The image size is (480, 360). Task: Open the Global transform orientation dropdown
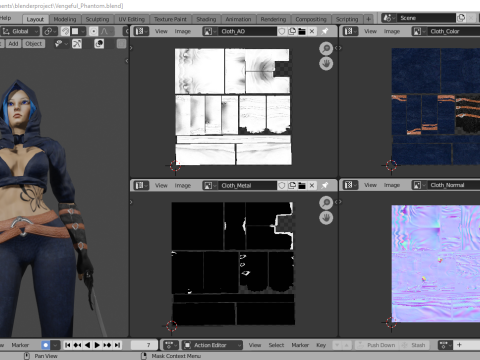tap(20, 31)
